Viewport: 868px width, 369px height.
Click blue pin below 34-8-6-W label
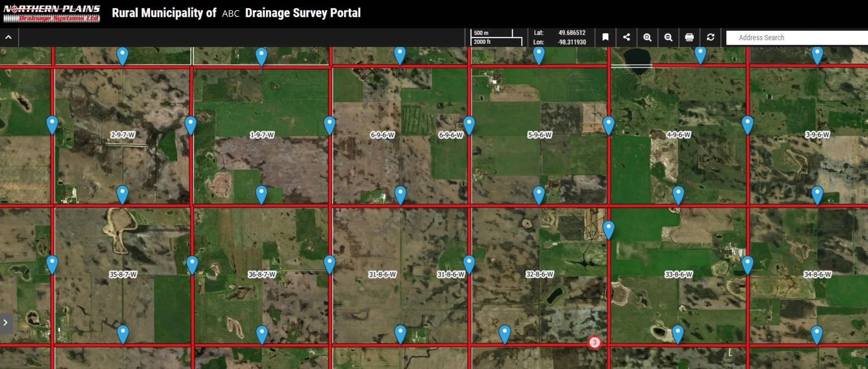click(816, 335)
